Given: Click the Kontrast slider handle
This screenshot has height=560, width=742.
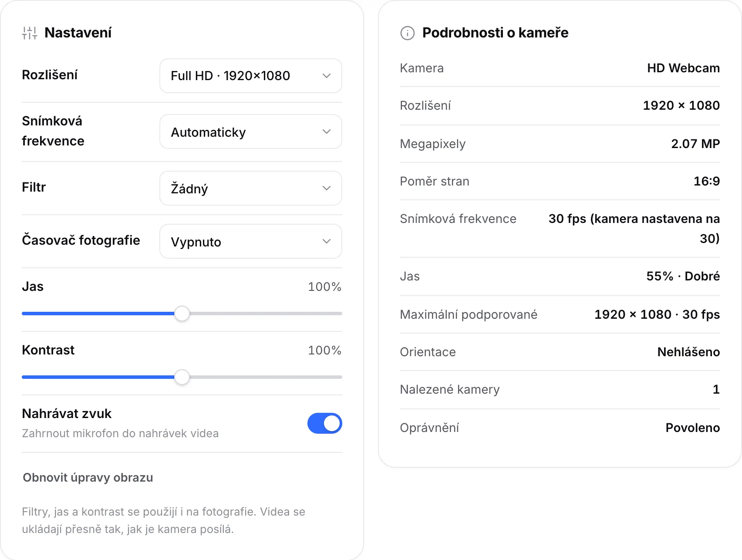Looking at the screenshot, I should 182,377.
